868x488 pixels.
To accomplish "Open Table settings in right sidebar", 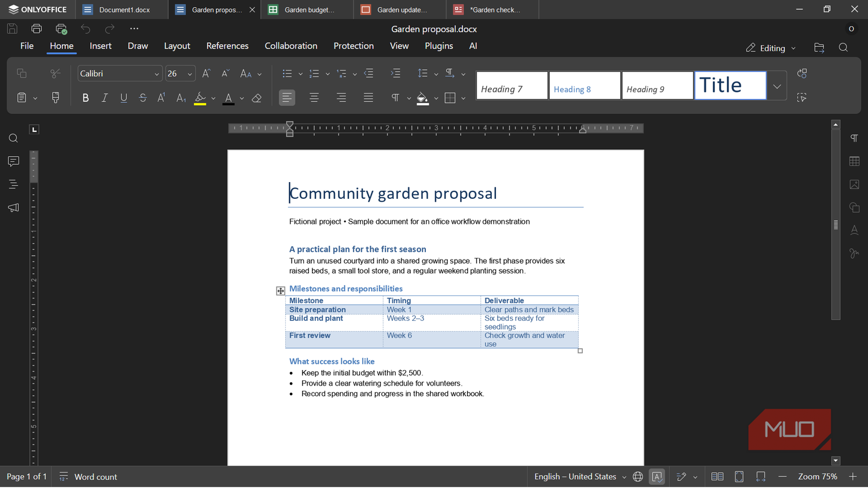I will (x=855, y=161).
